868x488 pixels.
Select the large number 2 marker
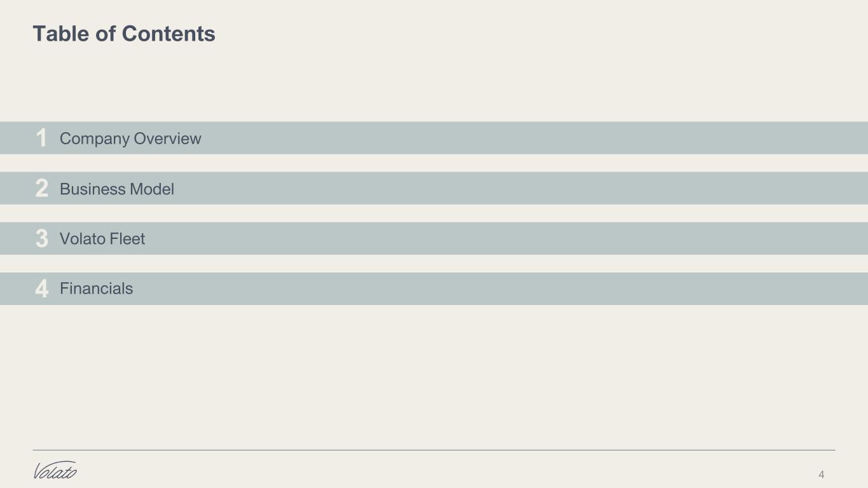[41, 188]
